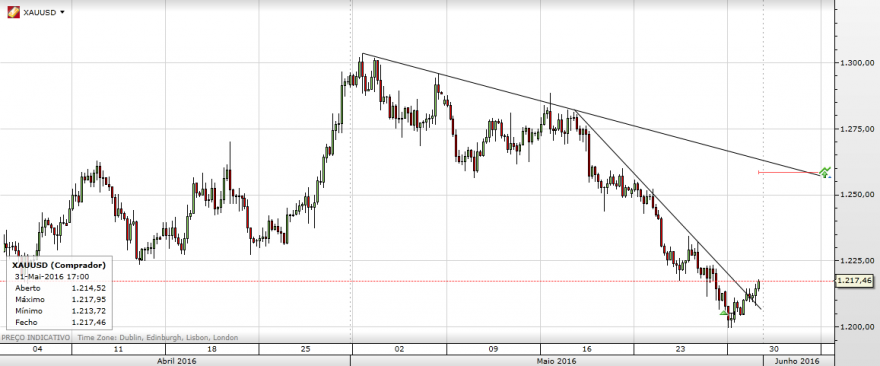The height and width of the screenshot is (366, 880).
Task: Click the green triangle marker near 1.205
Action: pyautogui.click(x=723, y=313)
